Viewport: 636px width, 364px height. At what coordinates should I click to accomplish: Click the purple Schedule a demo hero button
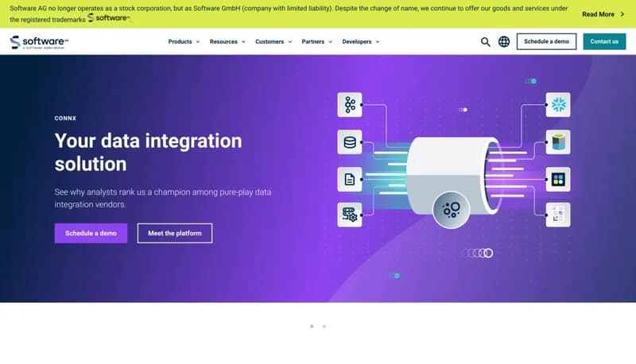tap(91, 233)
